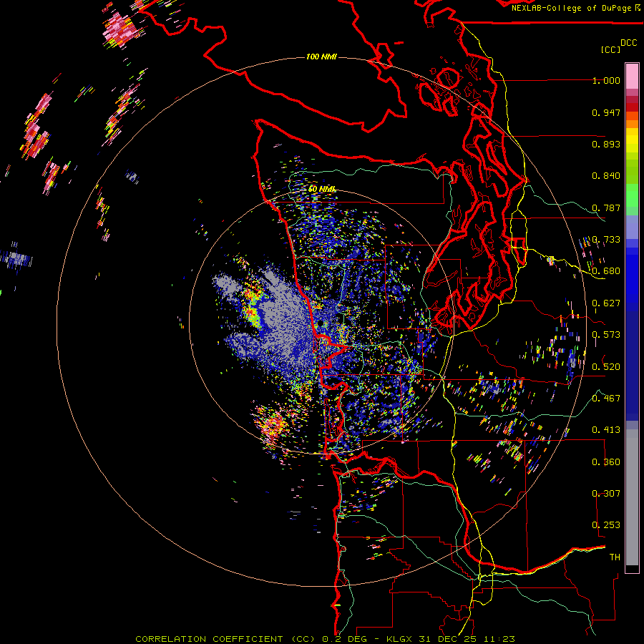Image resolution: width=644 pixels, height=644 pixels.
Task: Click the [CC] units label
Action: click(610, 49)
